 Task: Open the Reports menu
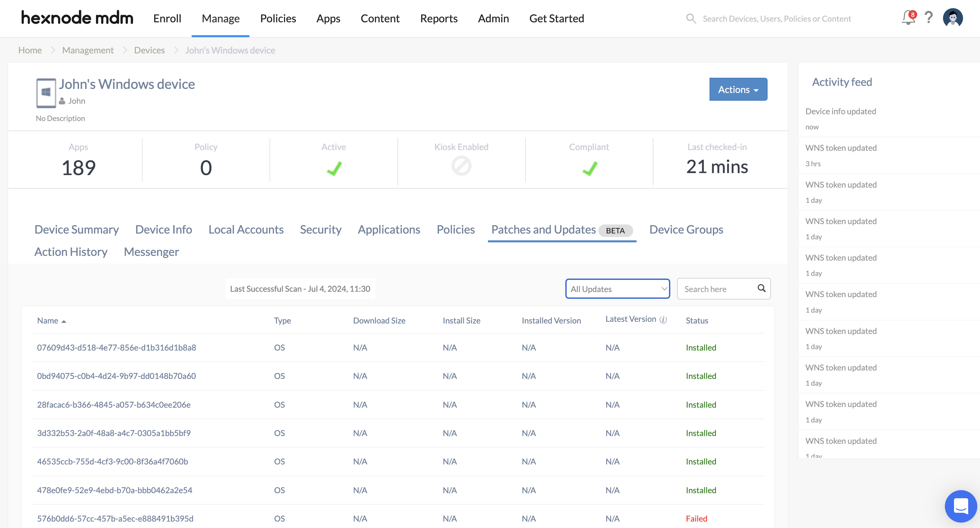[439, 18]
